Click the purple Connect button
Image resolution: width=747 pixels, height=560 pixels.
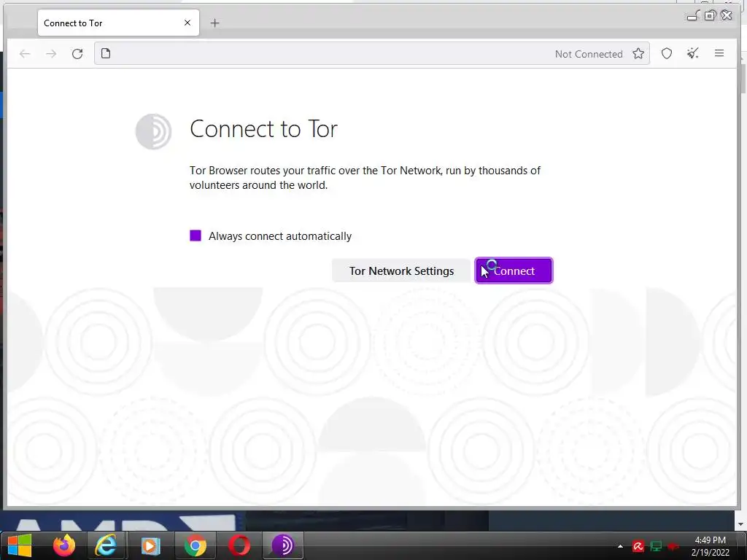pyautogui.click(x=514, y=271)
